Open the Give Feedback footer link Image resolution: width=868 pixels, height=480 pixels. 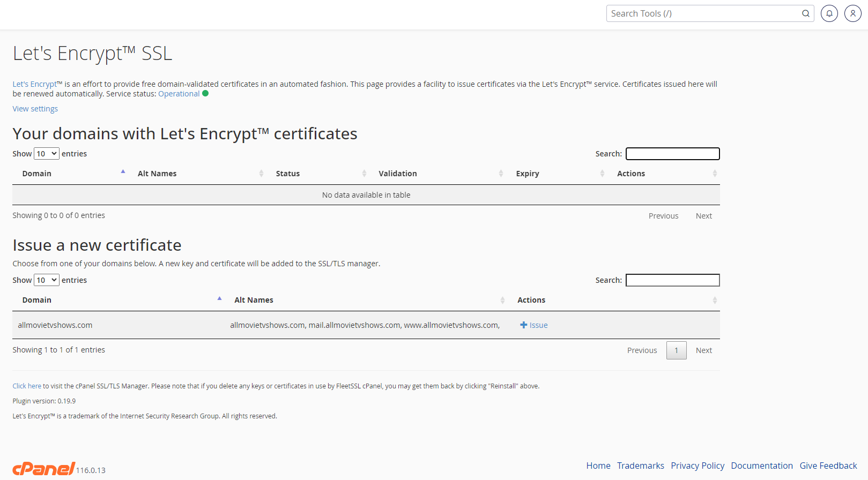tap(828, 466)
